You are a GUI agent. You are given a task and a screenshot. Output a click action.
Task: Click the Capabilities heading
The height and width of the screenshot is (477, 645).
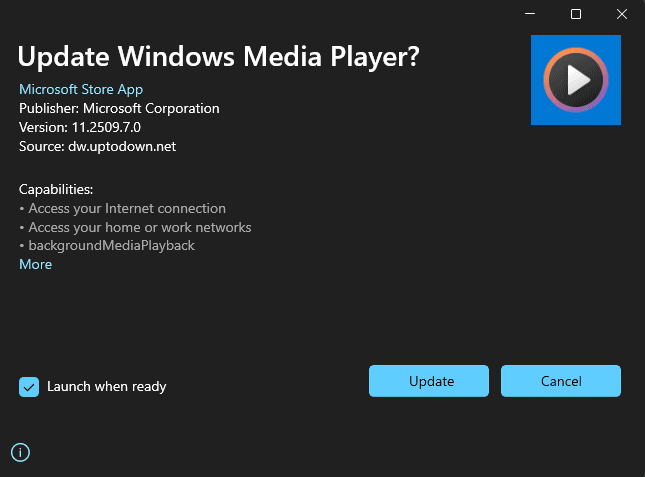pos(56,189)
